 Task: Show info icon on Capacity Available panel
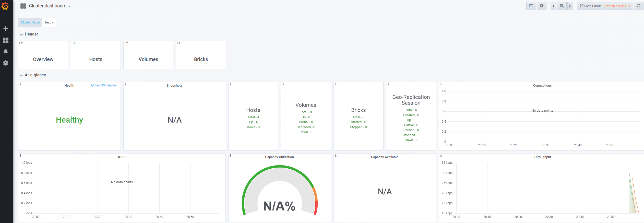tap(336, 155)
